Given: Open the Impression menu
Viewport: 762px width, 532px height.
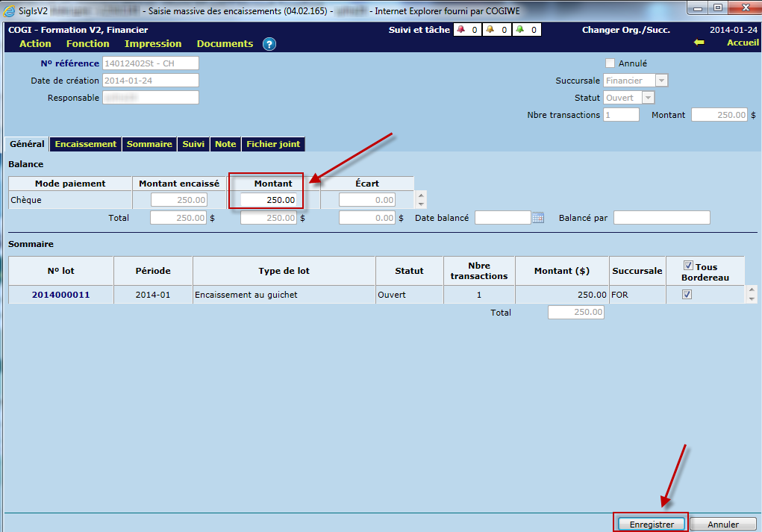Looking at the screenshot, I should coord(153,44).
